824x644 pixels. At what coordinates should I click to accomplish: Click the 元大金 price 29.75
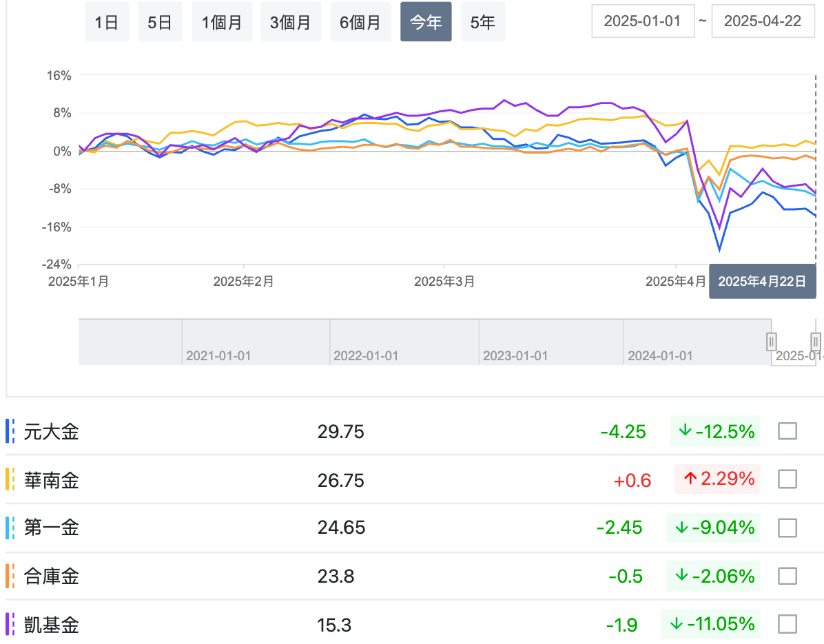[x=340, y=432]
